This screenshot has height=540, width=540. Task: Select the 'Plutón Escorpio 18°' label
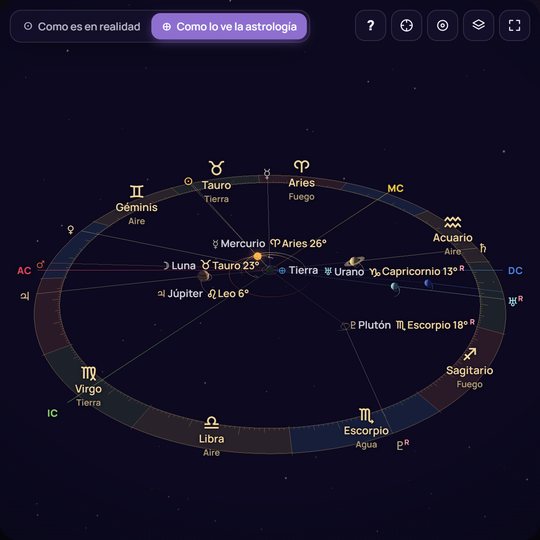[x=412, y=325]
